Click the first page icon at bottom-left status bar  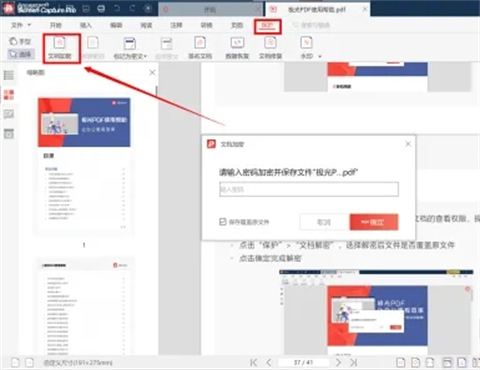point(15,362)
